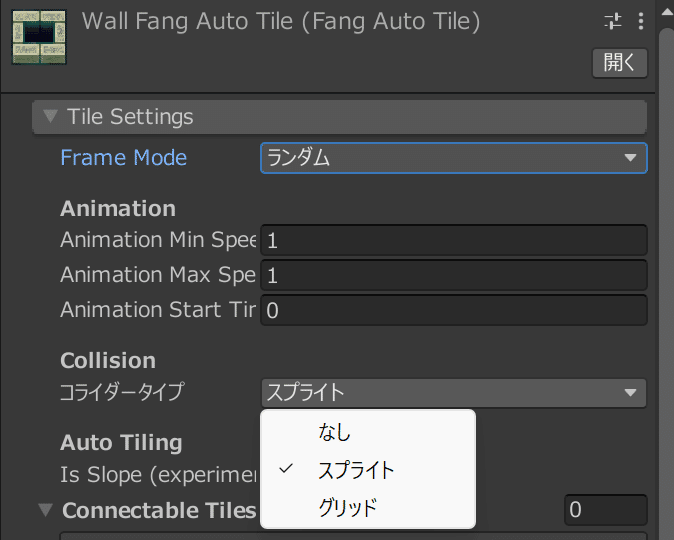Open the three-dot component options menu

(x=640, y=22)
